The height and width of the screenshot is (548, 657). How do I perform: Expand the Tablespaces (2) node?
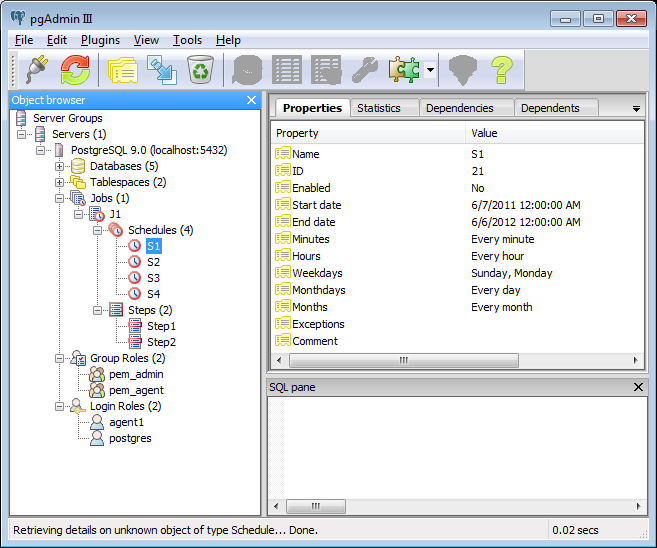pos(60,182)
